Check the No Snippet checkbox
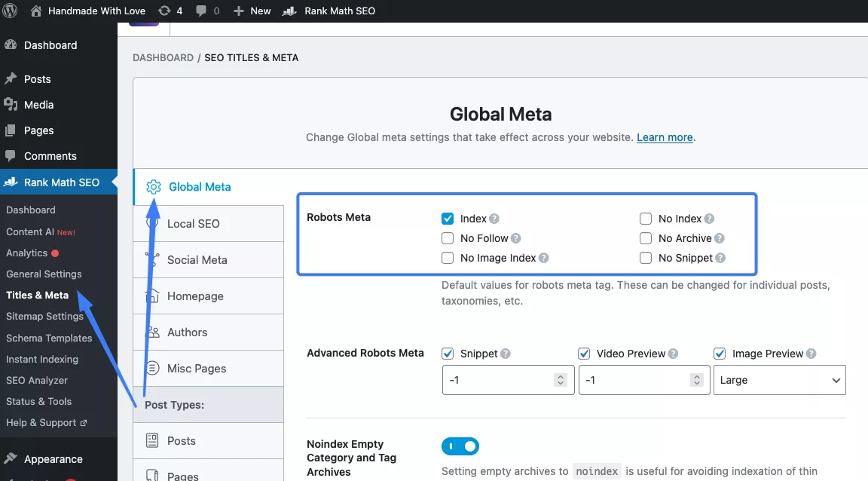The height and width of the screenshot is (481, 868). pyautogui.click(x=646, y=258)
